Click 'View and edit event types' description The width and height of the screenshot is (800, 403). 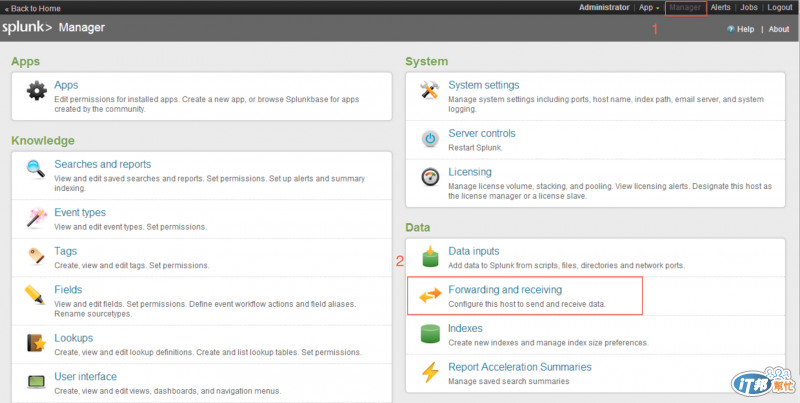[x=131, y=227]
